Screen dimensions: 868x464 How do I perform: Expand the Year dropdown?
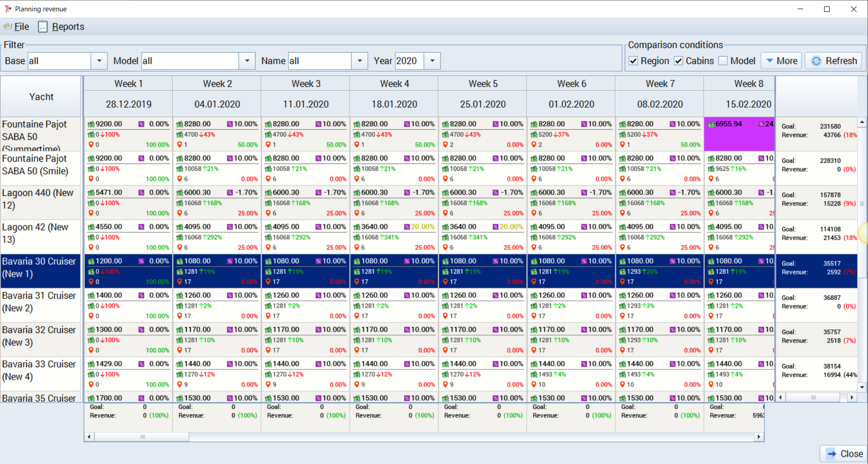432,61
